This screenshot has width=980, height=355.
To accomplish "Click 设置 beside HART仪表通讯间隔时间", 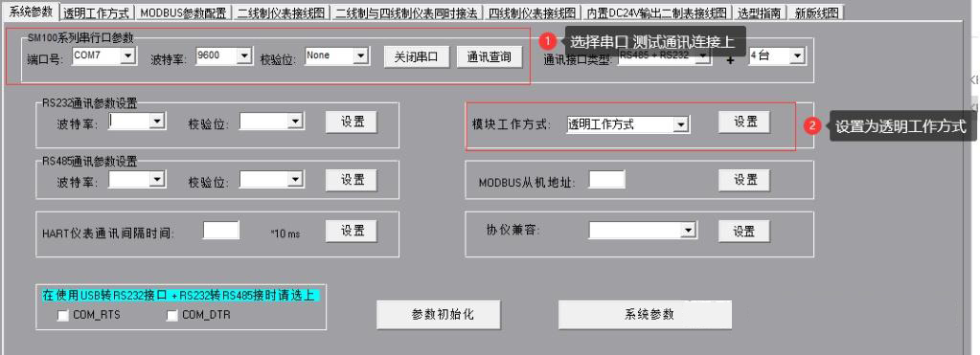I will (x=352, y=231).
